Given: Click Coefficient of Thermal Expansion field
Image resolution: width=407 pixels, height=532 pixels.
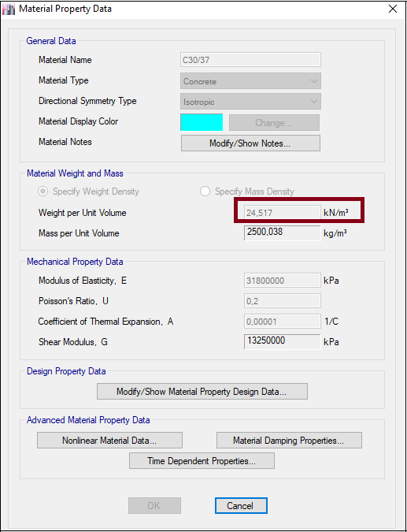Looking at the screenshot, I should click(283, 322).
